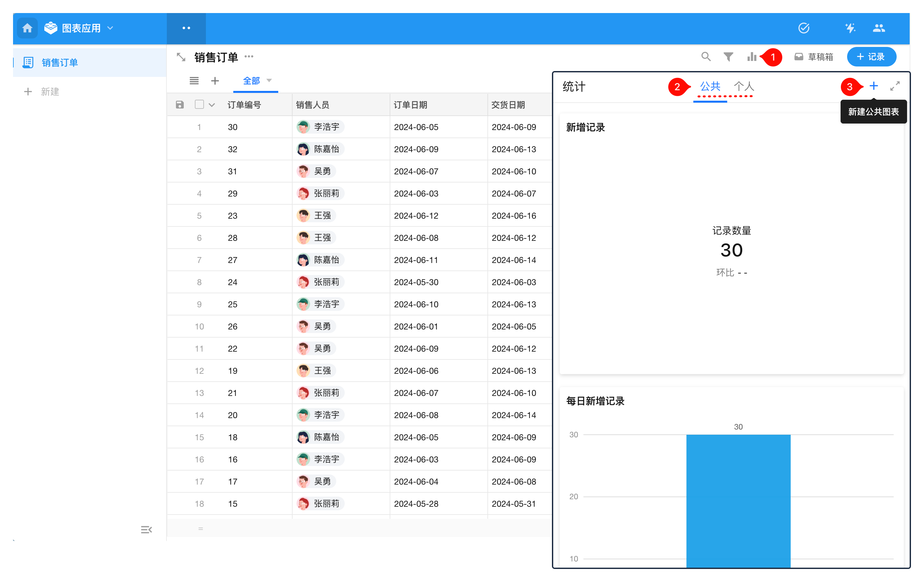The height and width of the screenshot is (582, 924).
Task: Switch to the 个人 statistics tab
Action: click(x=744, y=86)
